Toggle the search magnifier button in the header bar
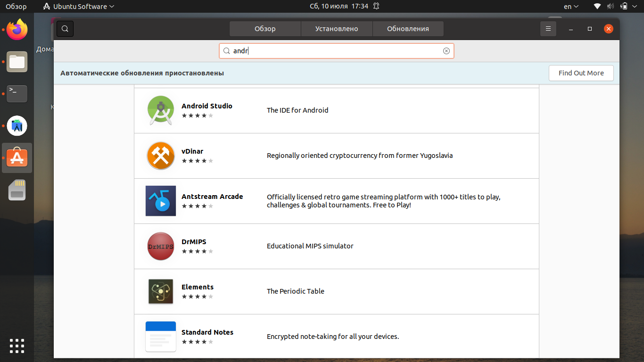 [65, 29]
